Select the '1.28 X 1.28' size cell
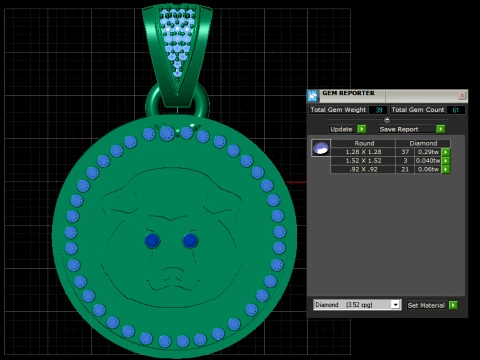Viewport: 480px width, 360px height. pyautogui.click(x=363, y=152)
